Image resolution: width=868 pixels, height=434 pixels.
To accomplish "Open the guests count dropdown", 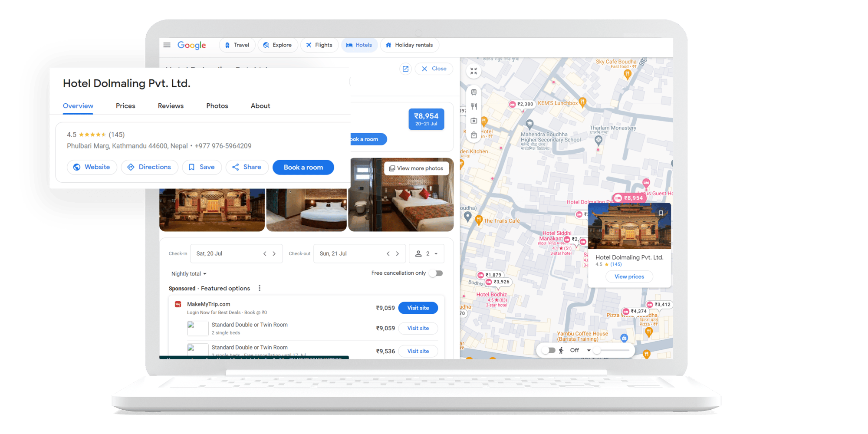I will (426, 254).
